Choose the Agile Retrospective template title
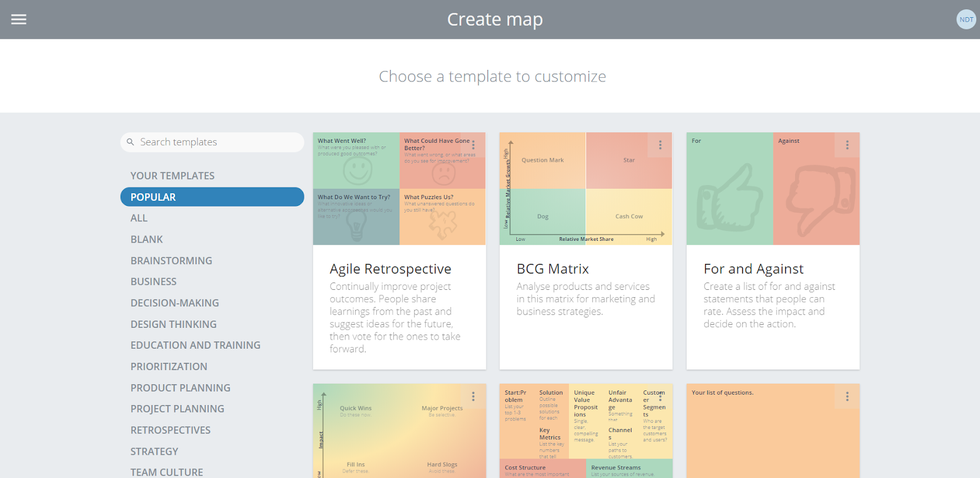 (x=390, y=269)
